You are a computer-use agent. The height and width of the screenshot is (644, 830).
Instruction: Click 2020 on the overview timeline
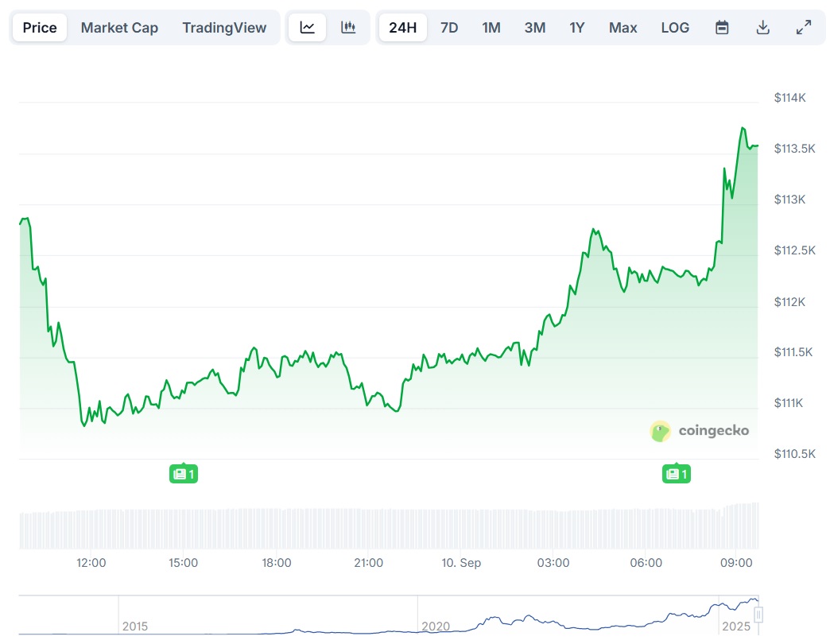(436, 627)
